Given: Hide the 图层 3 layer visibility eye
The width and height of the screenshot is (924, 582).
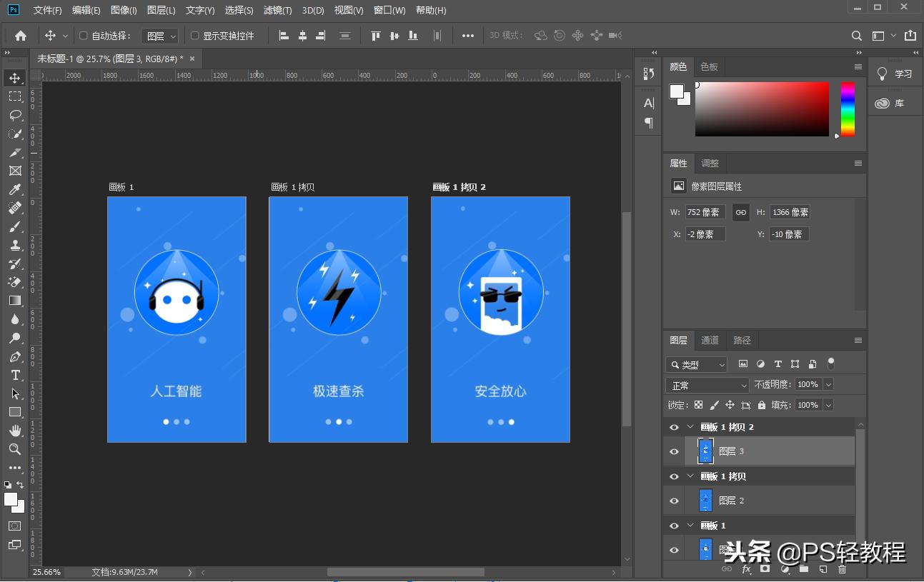Looking at the screenshot, I should [672, 451].
